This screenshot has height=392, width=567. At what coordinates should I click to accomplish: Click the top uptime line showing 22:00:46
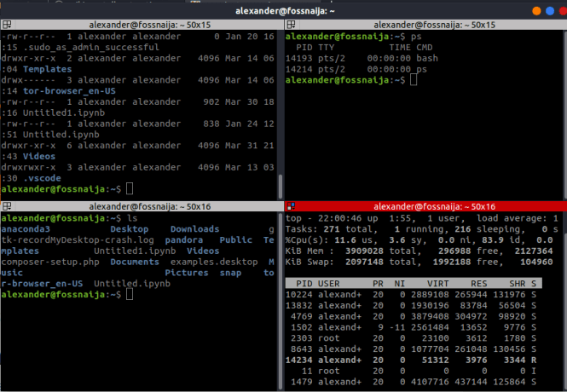[x=421, y=218]
